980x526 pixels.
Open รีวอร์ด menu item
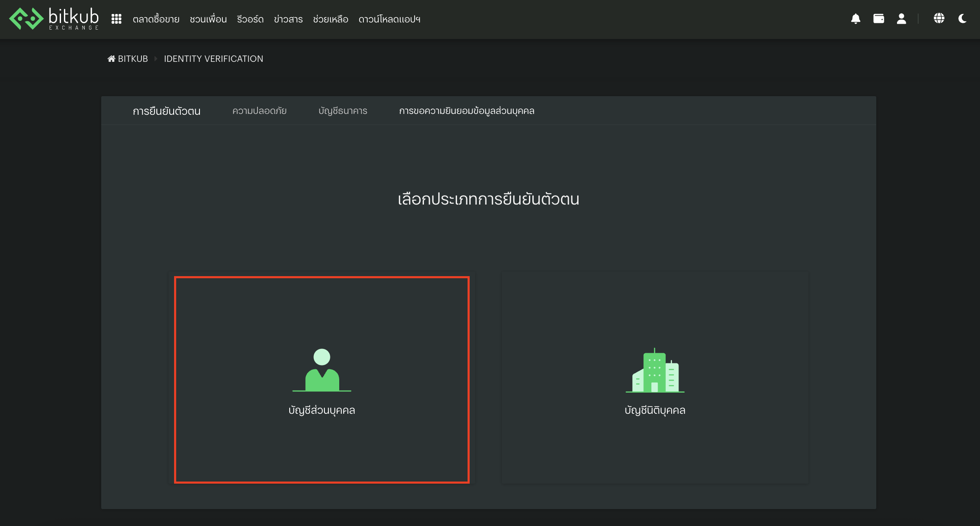tap(250, 19)
